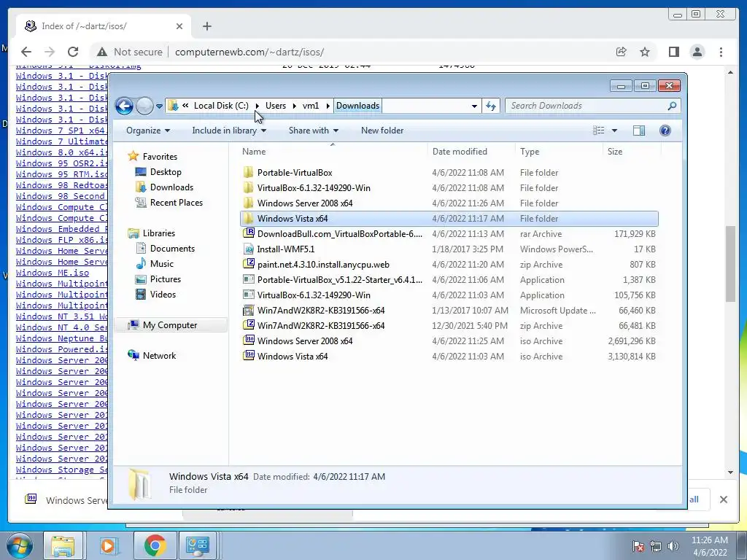The image size is (747, 560).
Task: Select Favorites in the navigation pane
Action: 160,156
